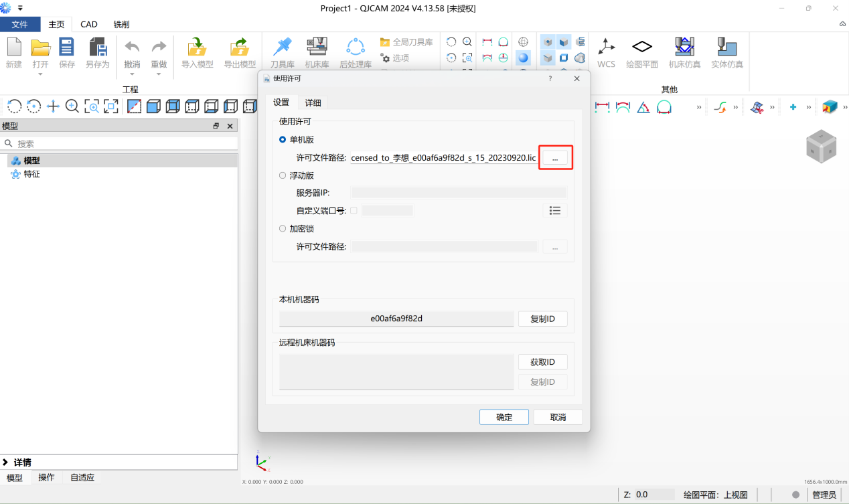The height and width of the screenshot is (504, 849).
Task: Switch to the 详细 tab
Action: point(313,102)
